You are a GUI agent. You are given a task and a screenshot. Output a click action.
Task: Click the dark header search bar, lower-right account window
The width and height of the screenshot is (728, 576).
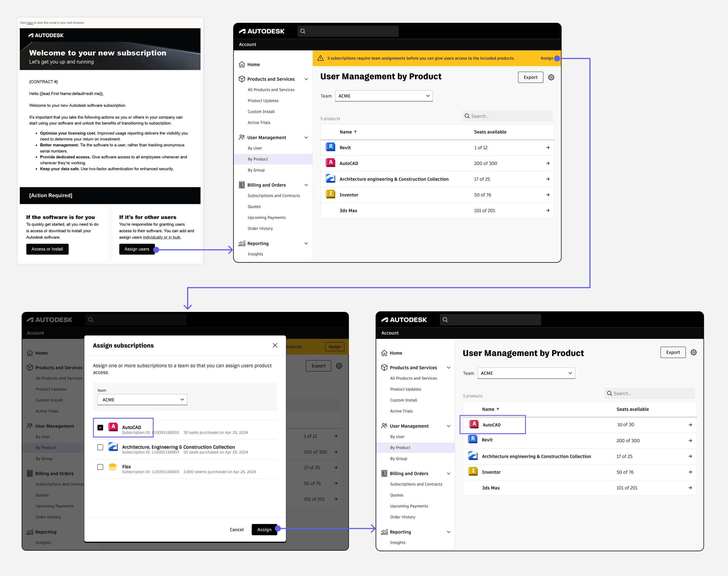click(490, 320)
